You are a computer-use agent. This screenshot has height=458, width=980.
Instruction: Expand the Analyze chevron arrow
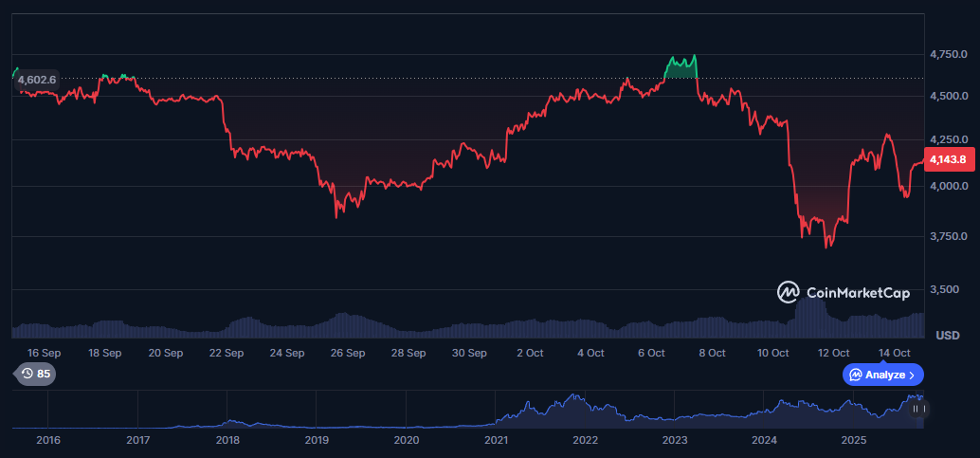912,375
